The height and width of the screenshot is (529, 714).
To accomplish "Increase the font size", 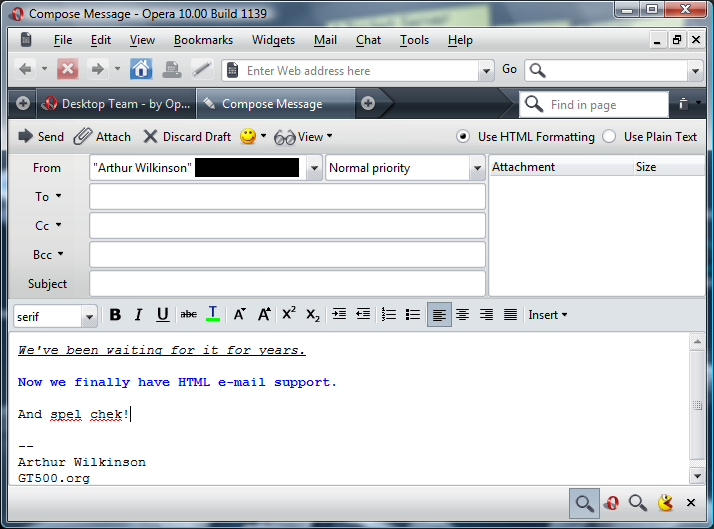I will pyautogui.click(x=264, y=315).
